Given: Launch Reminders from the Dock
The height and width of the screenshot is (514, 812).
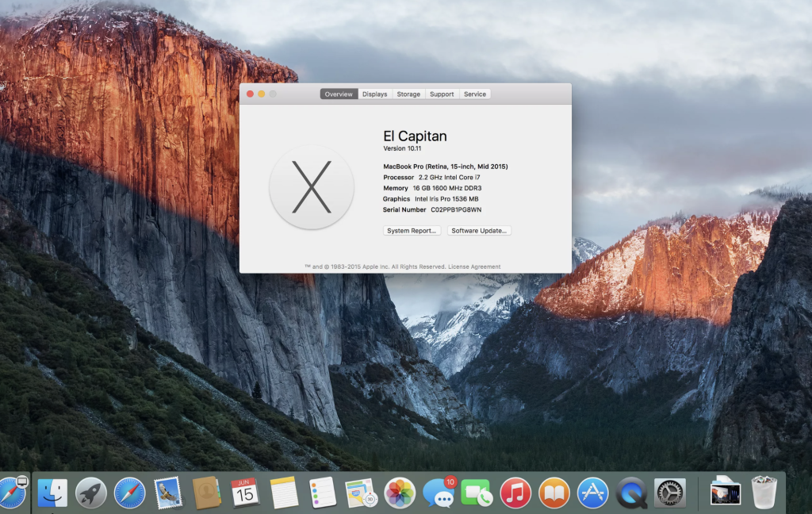Looking at the screenshot, I should tap(322, 493).
